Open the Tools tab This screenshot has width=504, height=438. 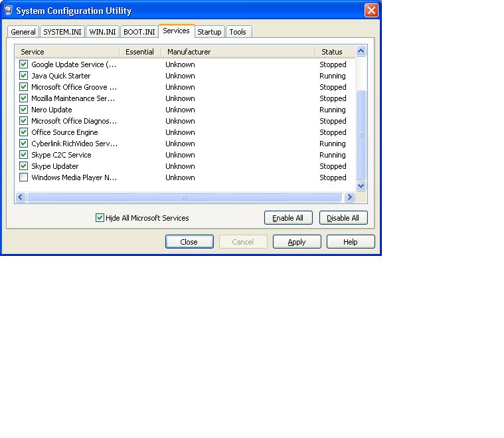(238, 32)
